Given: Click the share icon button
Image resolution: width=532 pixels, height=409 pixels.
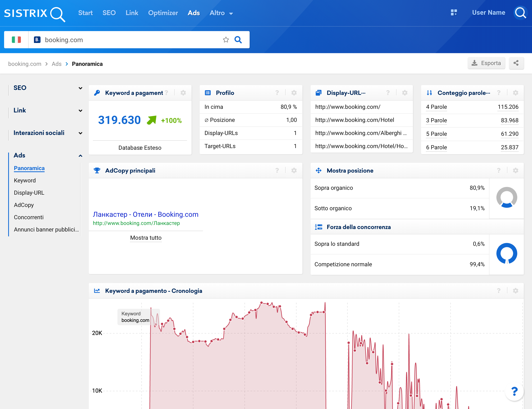Looking at the screenshot, I should 516,63.
